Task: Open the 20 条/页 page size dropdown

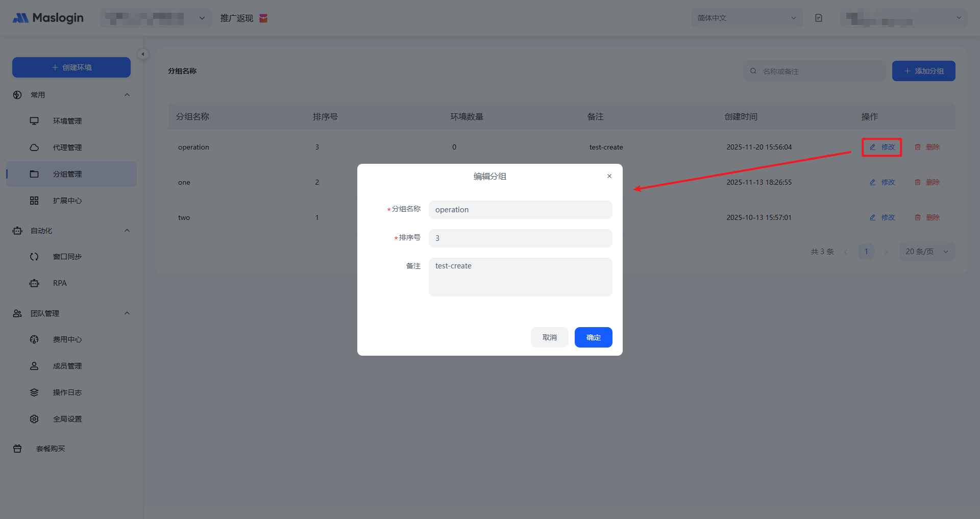Action: (926, 252)
